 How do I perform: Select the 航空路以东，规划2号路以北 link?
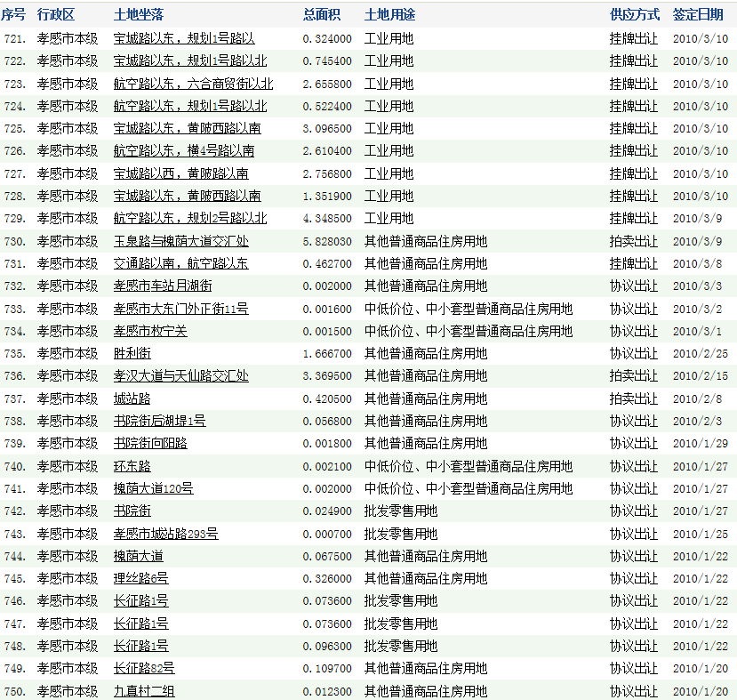190,218
